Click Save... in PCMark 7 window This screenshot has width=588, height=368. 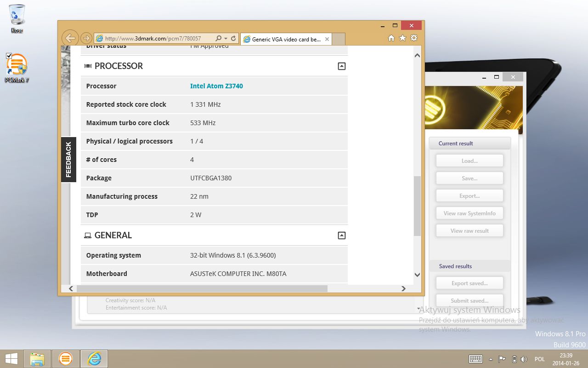tap(469, 178)
